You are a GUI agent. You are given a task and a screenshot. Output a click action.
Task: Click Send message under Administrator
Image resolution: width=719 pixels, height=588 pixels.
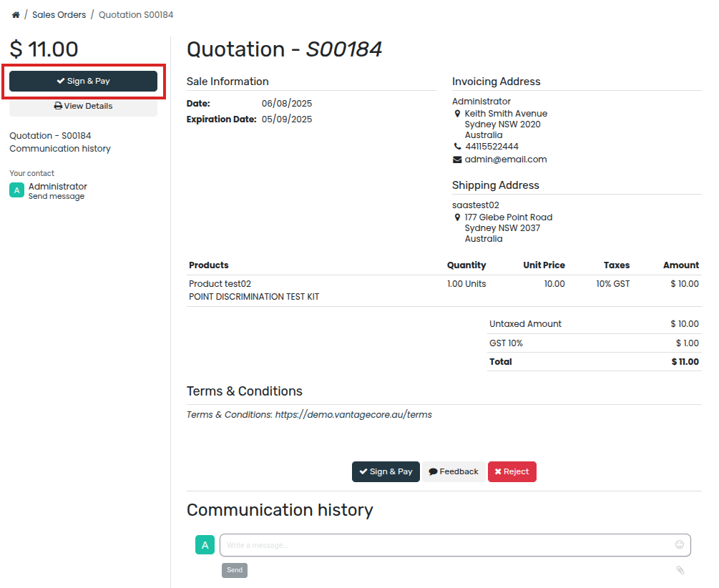click(56, 197)
